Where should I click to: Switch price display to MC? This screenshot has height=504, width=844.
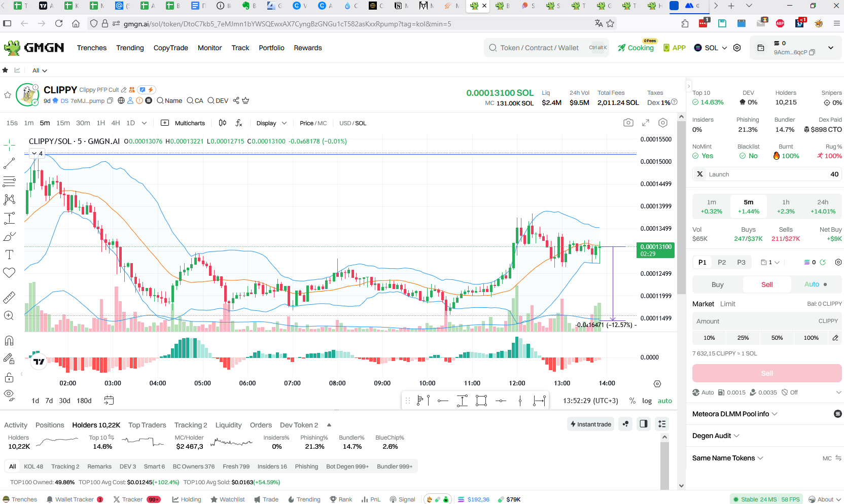(x=323, y=123)
